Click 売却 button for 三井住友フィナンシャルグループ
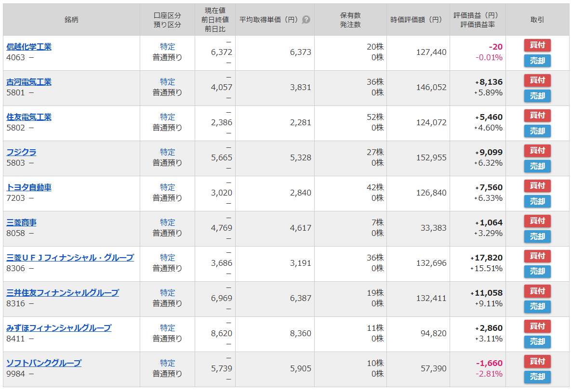571x392 pixels. pyautogui.click(x=537, y=306)
